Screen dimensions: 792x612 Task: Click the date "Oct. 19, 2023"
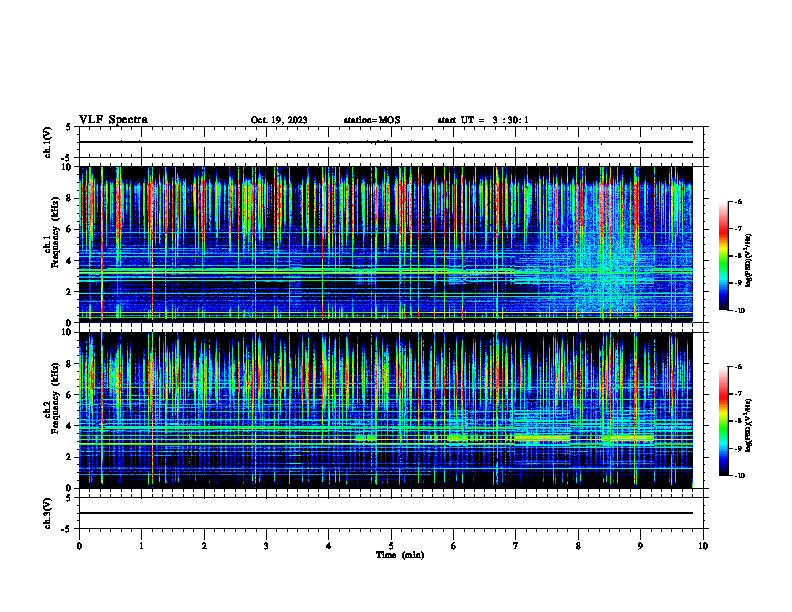pyautogui.click(x=279, y=120)
